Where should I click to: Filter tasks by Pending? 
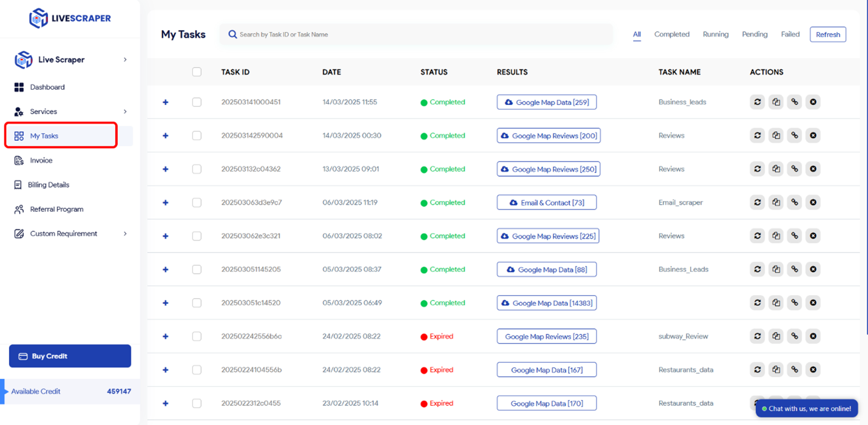(x=754, y=34)
